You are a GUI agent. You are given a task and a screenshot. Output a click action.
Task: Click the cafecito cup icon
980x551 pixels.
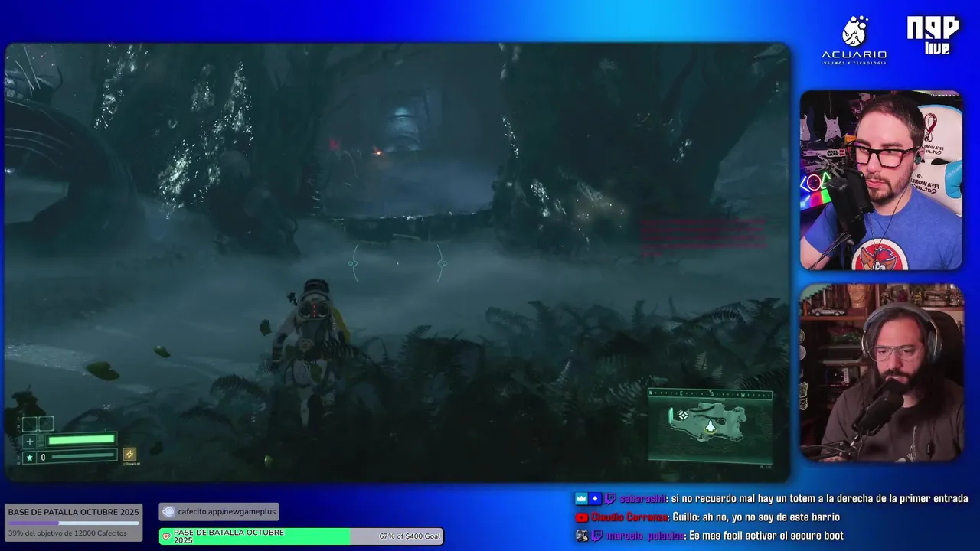click(168, 512)
